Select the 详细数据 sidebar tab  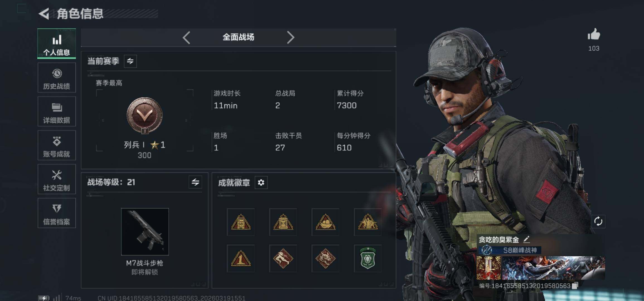pos(57,111)
